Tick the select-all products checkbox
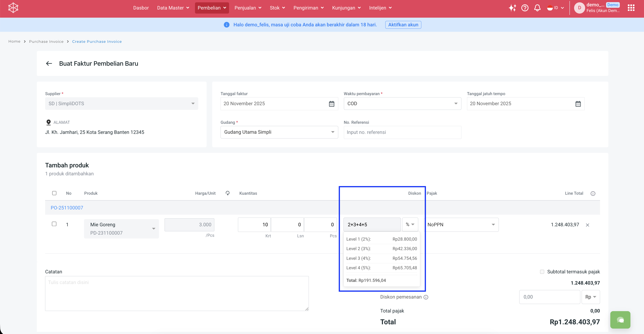This screenshot has height=334, width=644. tap(54, 193)
